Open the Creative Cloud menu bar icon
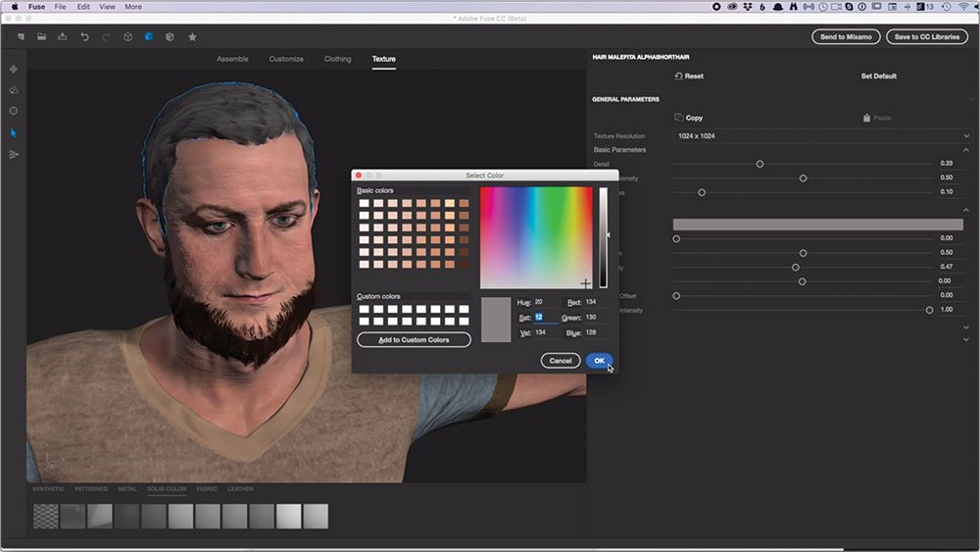980x552 pixels. [732, 7]
